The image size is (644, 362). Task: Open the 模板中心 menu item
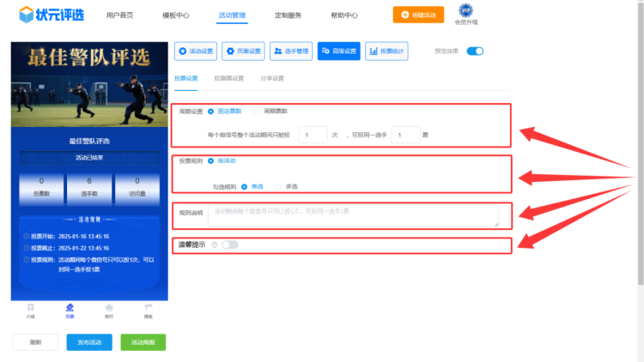pos(176,15)
